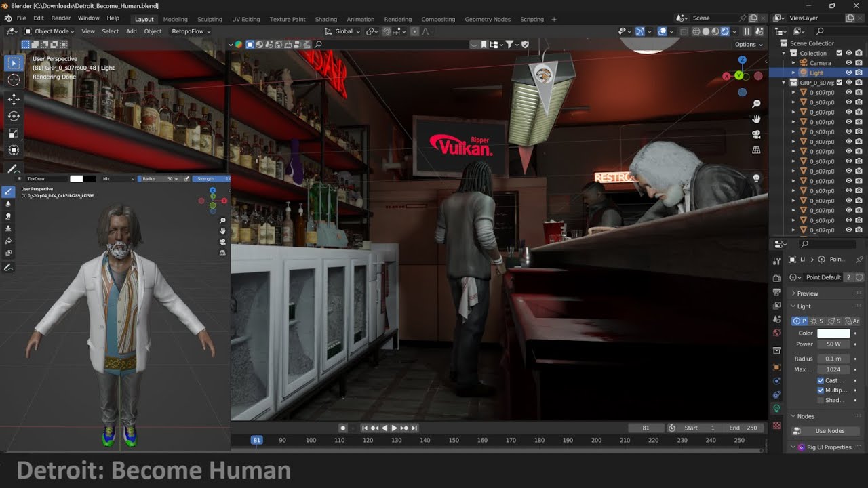Select Spot light type button
The image size is (868, 488).
tap(834, 321)
